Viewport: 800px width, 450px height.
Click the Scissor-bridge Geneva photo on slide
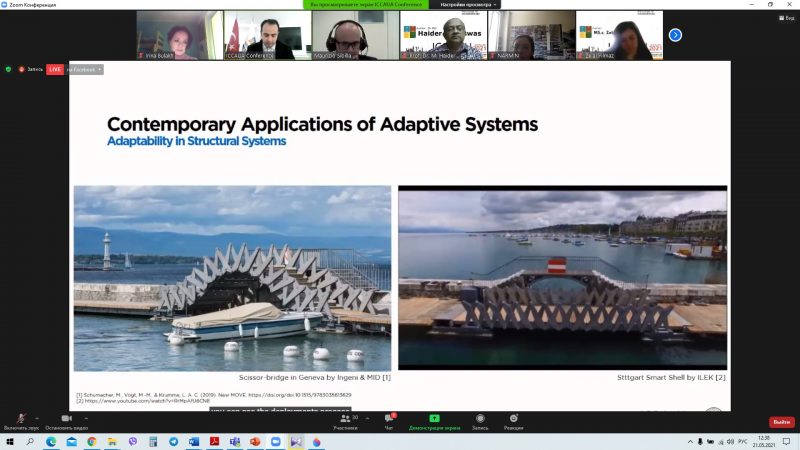233,278
